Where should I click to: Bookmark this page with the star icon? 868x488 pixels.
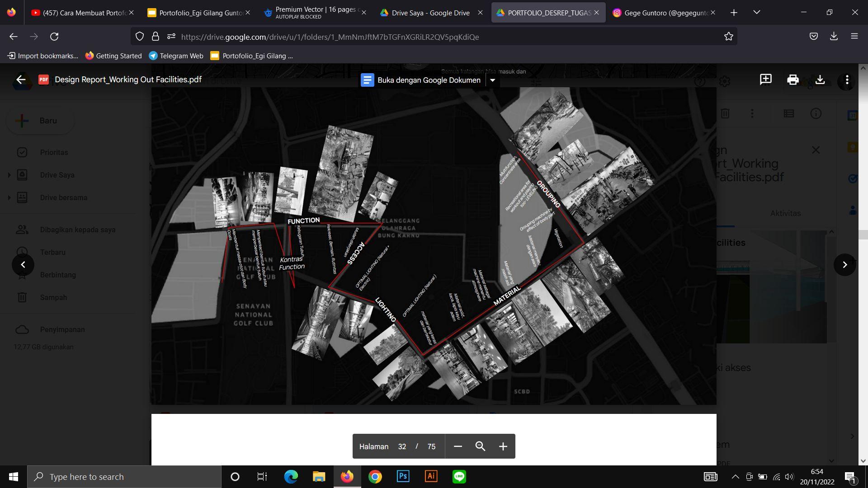pos(728,37)
